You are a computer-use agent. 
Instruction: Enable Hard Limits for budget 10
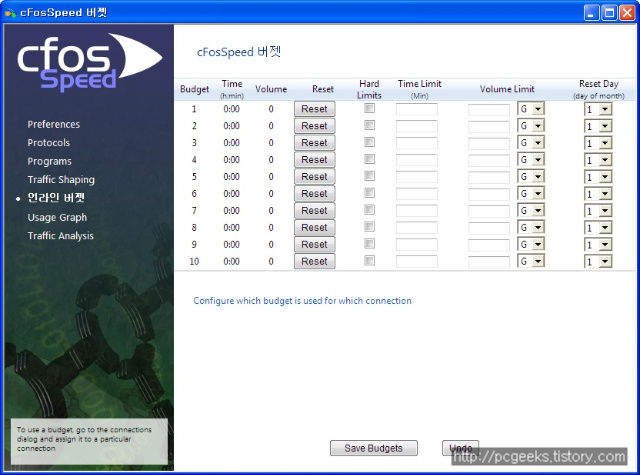(369, 260)
